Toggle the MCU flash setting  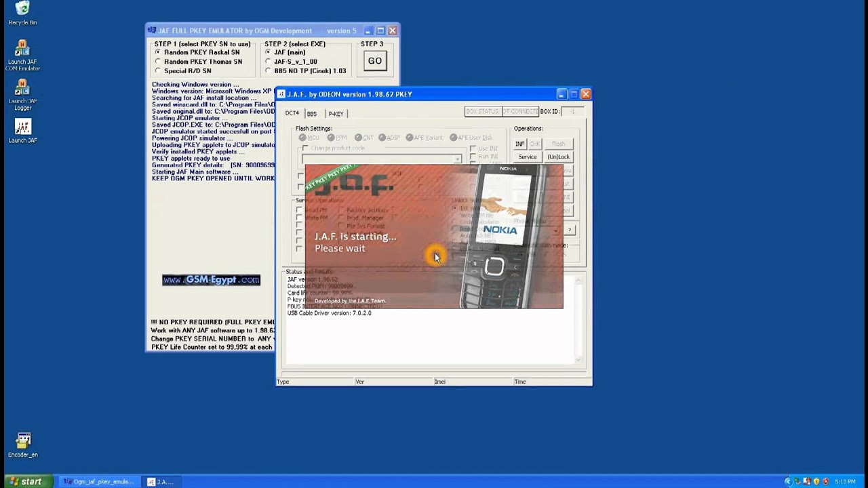point(302,138)
